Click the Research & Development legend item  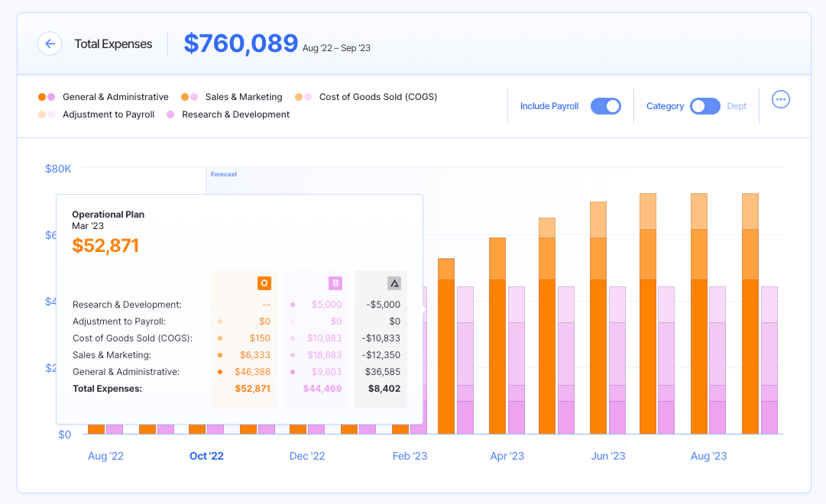click(235, 115)
